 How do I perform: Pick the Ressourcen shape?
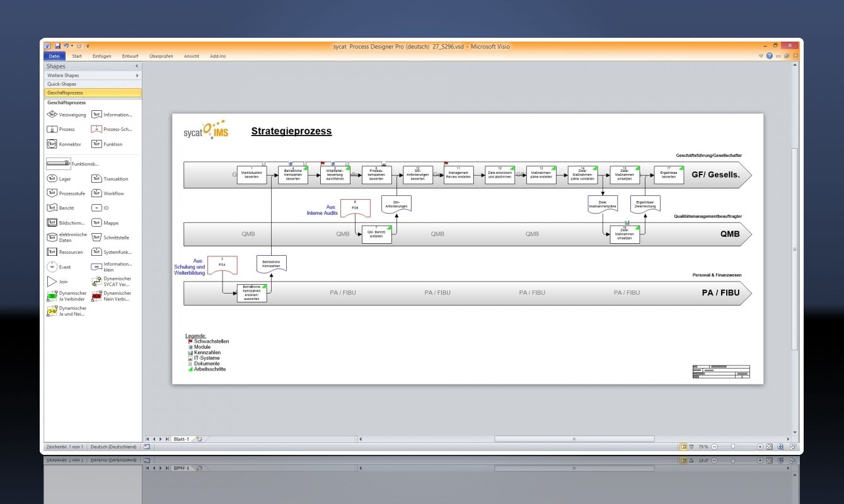[x=65, y=252]
